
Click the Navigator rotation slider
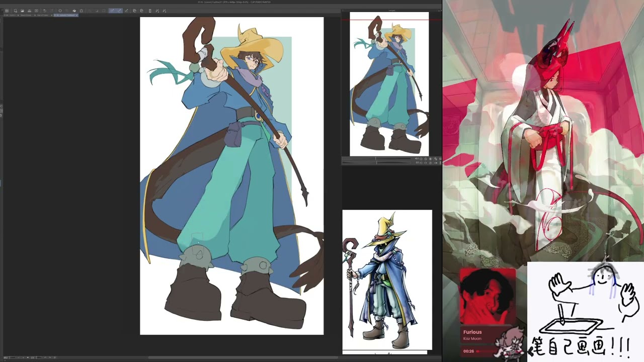point(377,162)
